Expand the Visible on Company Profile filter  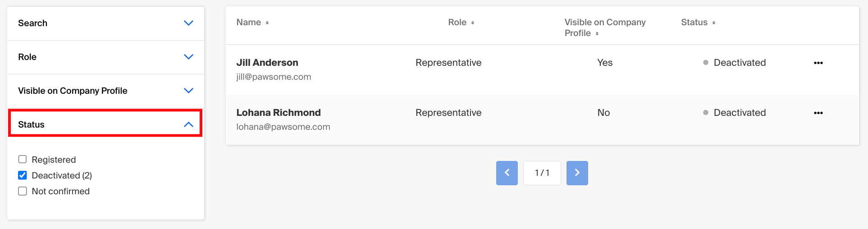click(188, 91)
